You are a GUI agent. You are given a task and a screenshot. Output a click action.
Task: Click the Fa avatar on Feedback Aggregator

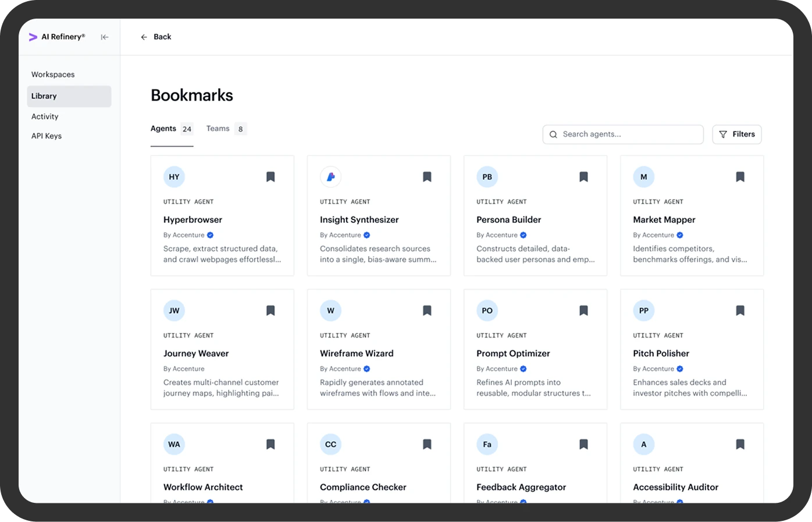click(487, 445)
